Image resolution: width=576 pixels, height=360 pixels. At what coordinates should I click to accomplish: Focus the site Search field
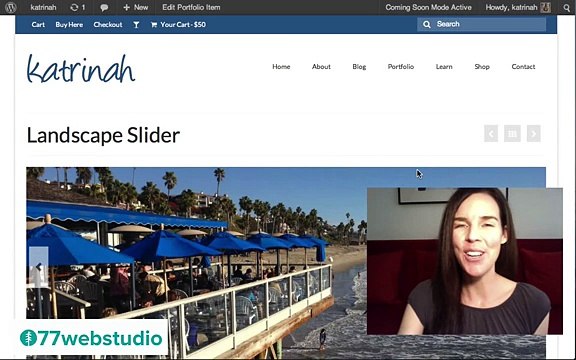482,24
